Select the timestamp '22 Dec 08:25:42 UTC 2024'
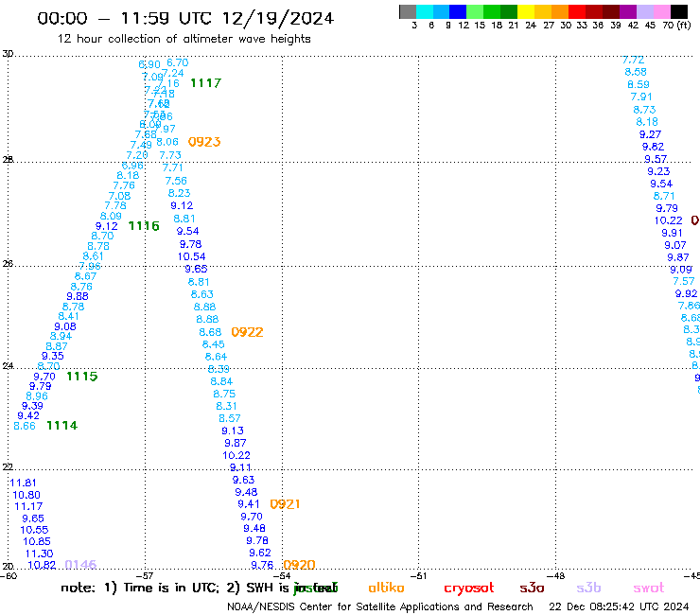The image size is (700, 615). tap(619, 607)
